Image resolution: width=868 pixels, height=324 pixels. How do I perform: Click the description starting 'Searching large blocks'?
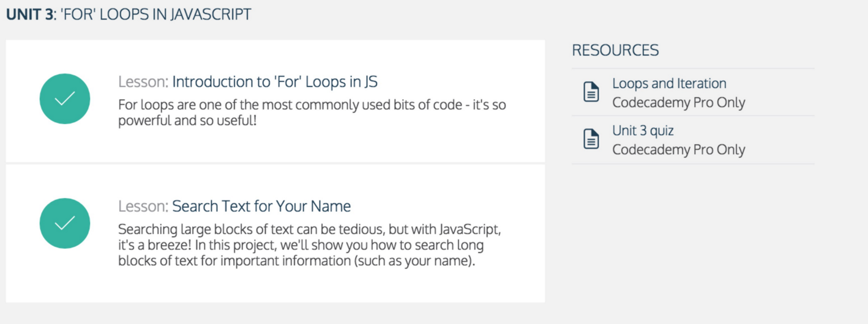[313, 229]
